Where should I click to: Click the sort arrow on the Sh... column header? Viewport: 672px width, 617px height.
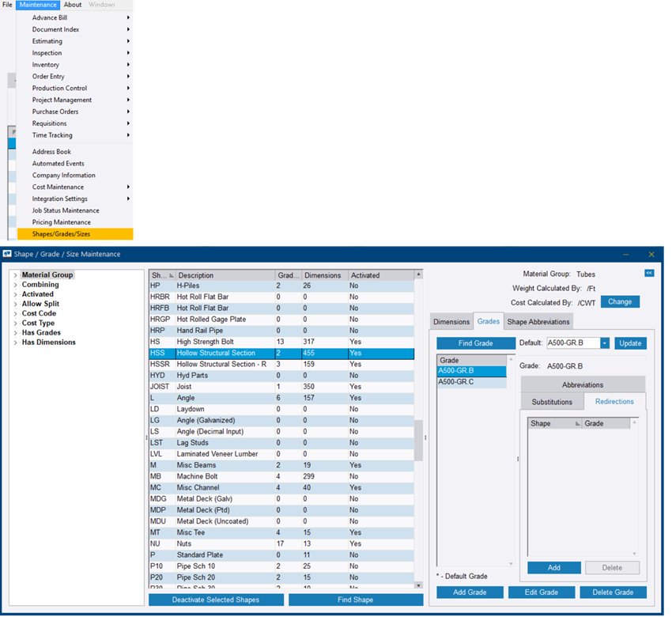[172, 275]
